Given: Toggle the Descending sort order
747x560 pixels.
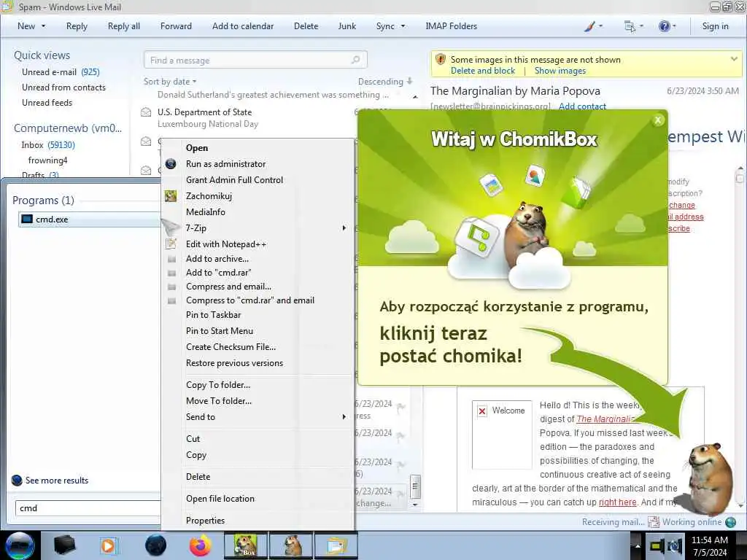Looking at the screenshot, I should (385, 82).
